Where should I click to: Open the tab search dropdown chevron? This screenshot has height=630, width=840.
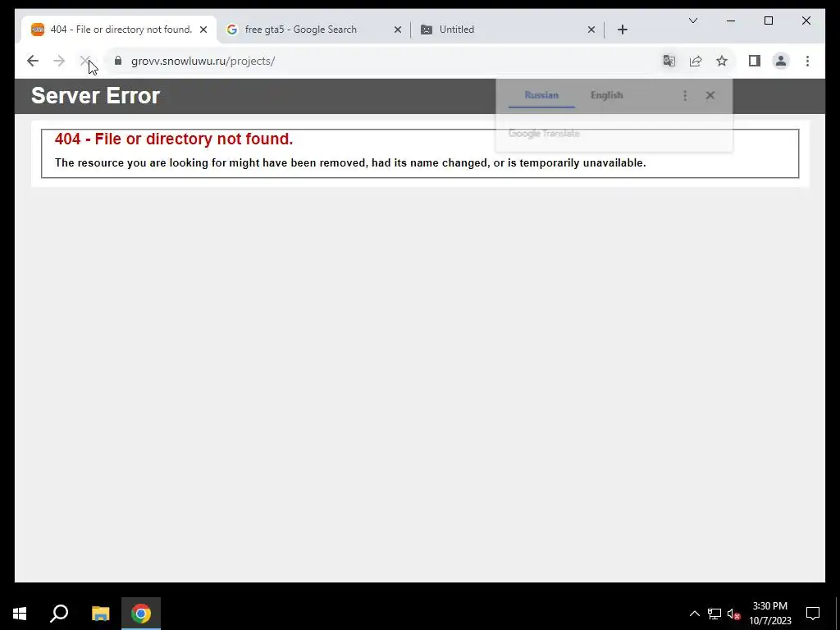693,21
